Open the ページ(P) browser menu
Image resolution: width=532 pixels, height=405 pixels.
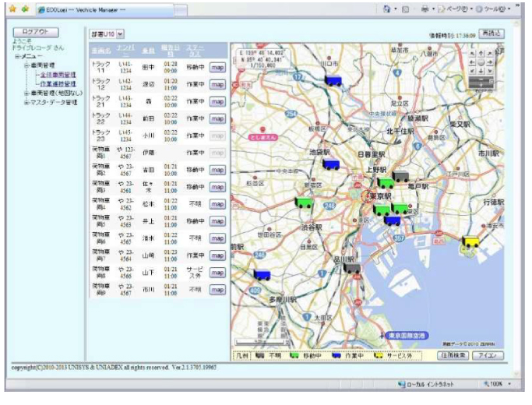point(456,9)
